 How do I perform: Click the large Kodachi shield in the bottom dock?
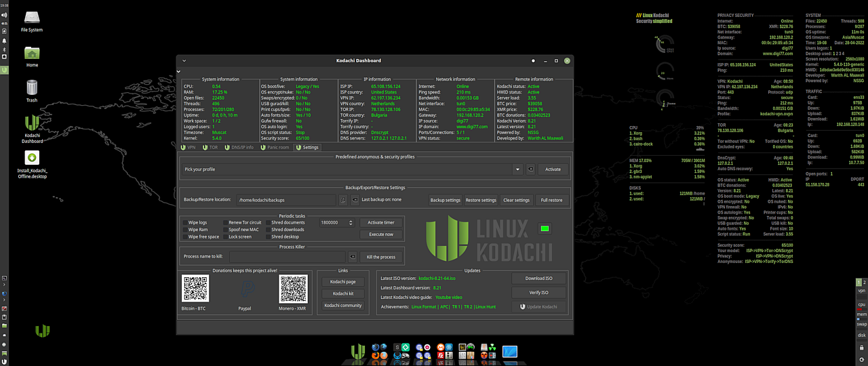coord(358,351)
